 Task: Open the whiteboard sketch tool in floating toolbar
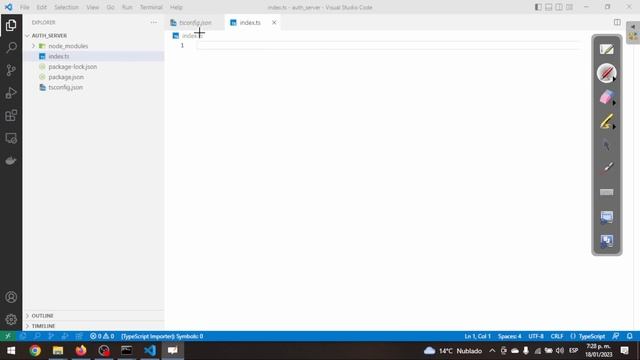607,49
